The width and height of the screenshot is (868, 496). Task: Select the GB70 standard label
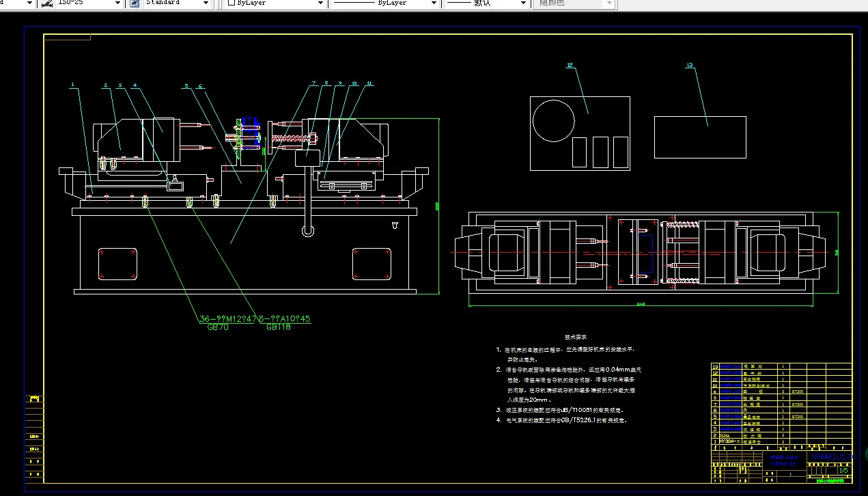(x=218, y=327)
